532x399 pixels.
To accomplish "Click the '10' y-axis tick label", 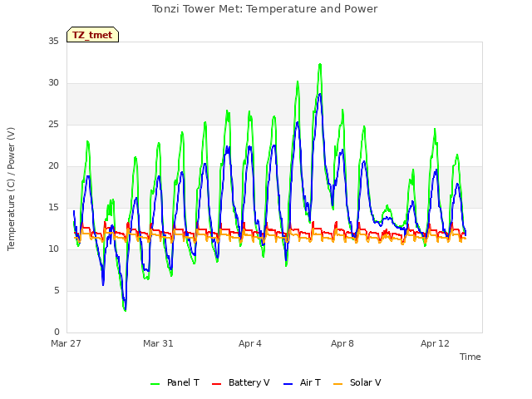I will [53, 249].
